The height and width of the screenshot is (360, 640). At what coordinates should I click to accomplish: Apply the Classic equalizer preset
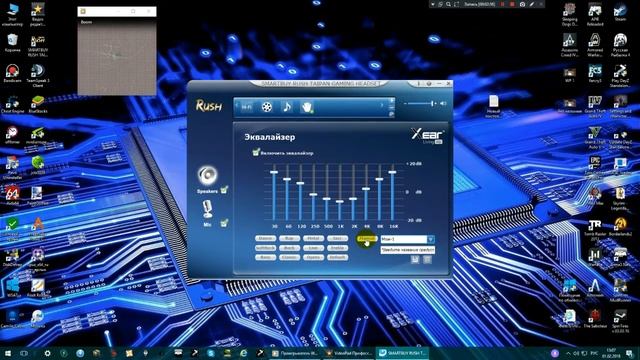click(289, 258)
